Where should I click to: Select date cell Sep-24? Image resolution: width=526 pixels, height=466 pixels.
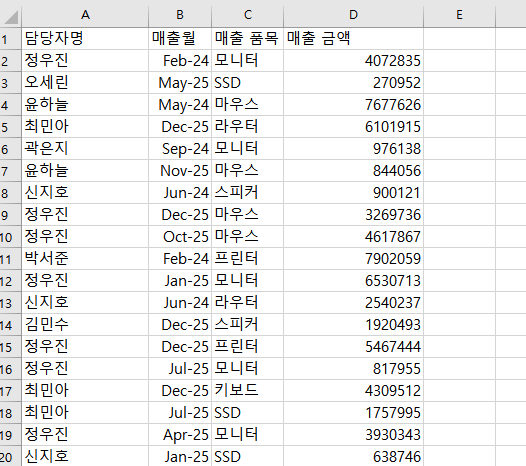coord(180,149)
